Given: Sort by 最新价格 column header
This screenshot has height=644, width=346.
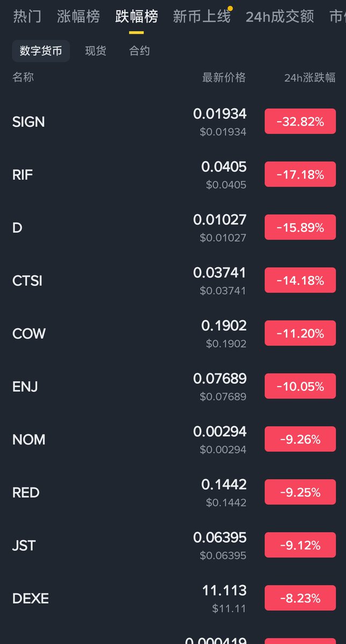Looking at the screenshot, I should point(224,77).
